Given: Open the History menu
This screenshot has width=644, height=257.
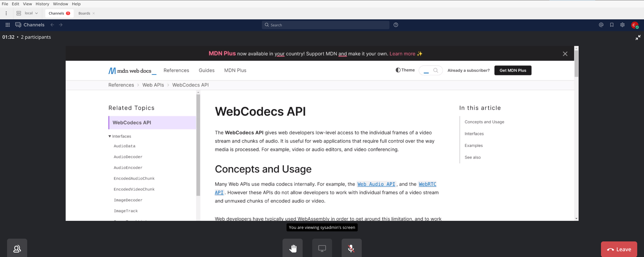Looking at the screenshot, I should (42, 4).
